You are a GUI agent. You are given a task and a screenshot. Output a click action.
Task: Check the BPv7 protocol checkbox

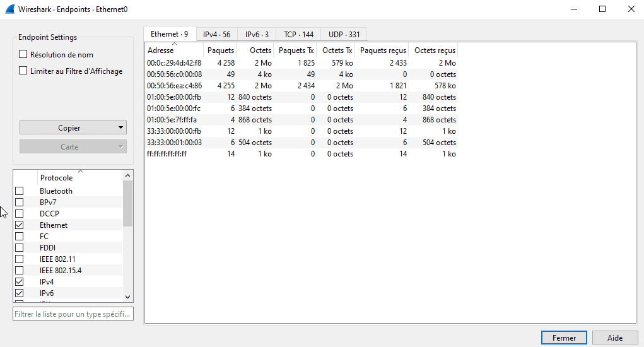point(20,203)
